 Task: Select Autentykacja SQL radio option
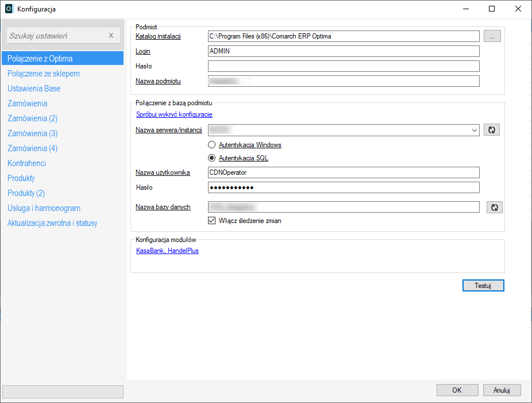(x=212, y=158)
